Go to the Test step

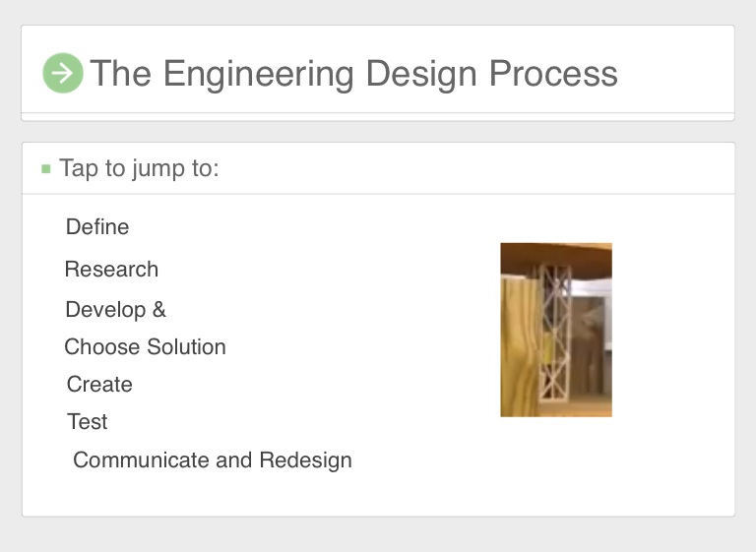pyautogui.click(x=87, y=422)
